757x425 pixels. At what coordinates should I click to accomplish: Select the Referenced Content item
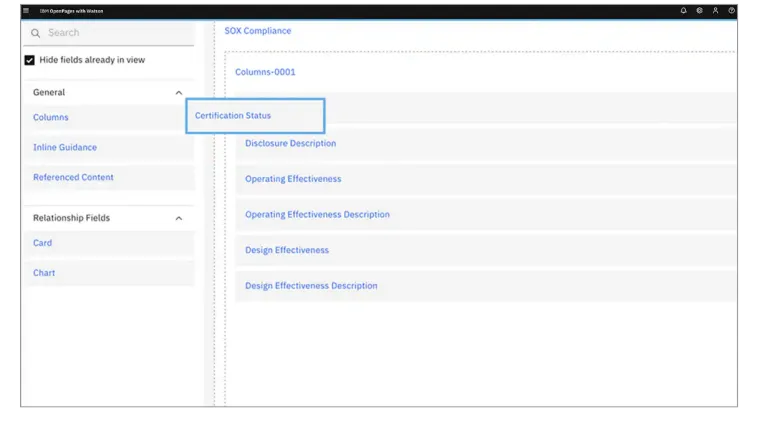(x=109, y=177)
